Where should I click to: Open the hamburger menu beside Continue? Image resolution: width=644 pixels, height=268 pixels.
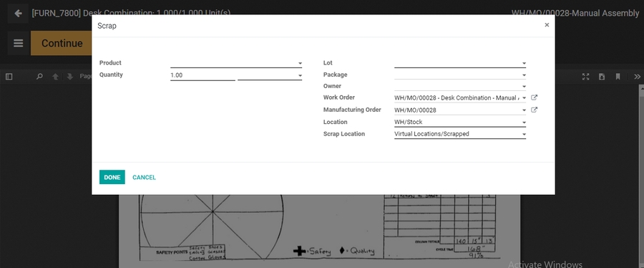[18, 43]
